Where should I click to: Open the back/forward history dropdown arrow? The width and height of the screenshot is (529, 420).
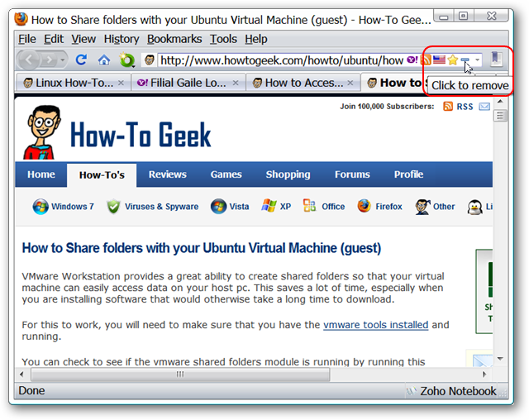[x=63, y=60]
